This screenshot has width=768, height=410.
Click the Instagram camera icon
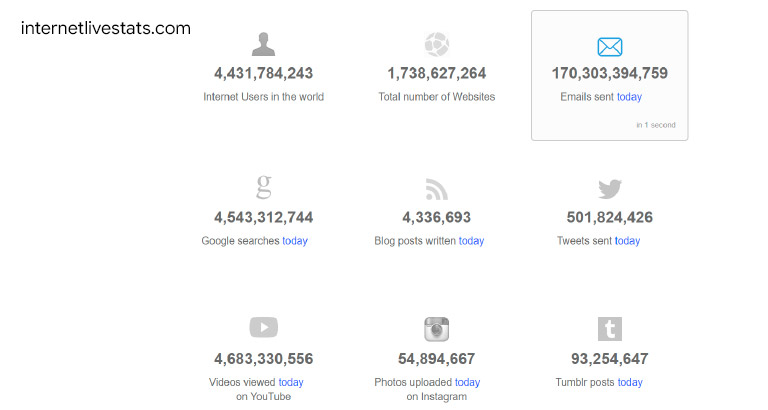click(436, 329)
